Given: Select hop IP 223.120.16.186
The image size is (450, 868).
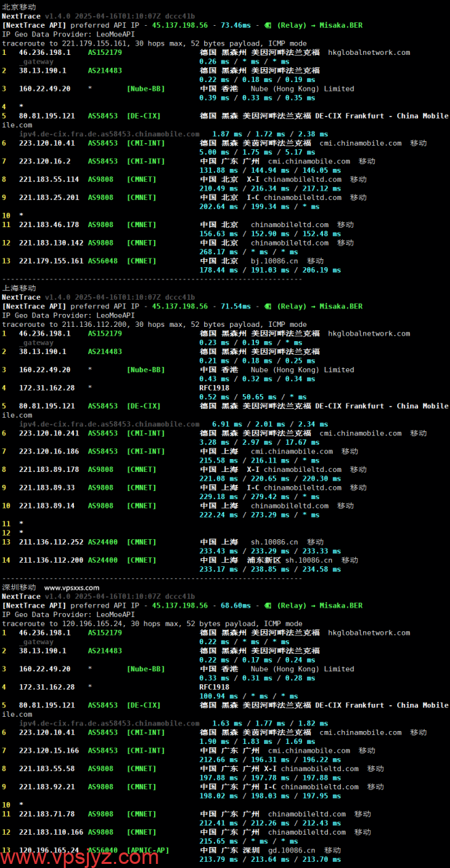Looking at the screenshot, I should pyautogui.click(x=49, y=452).
